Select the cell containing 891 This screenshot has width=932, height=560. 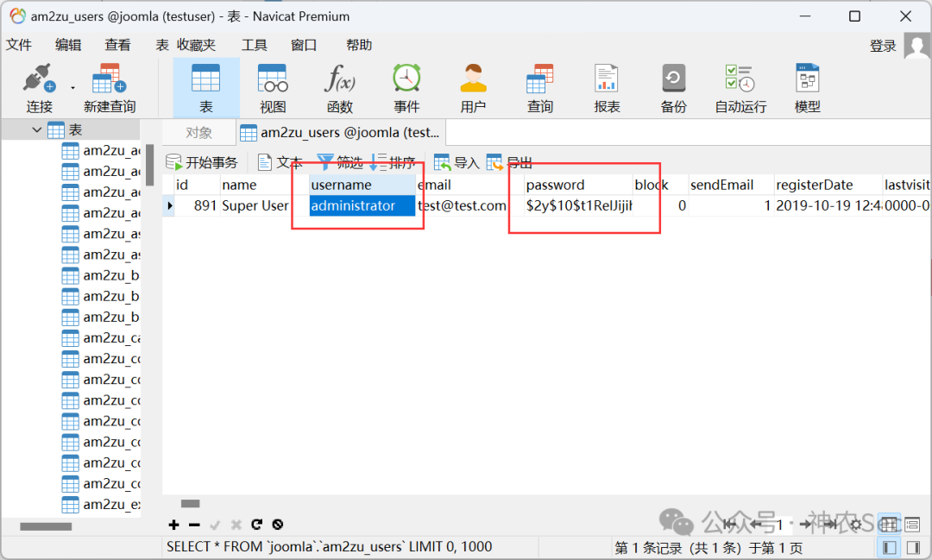tap(198, 205)
